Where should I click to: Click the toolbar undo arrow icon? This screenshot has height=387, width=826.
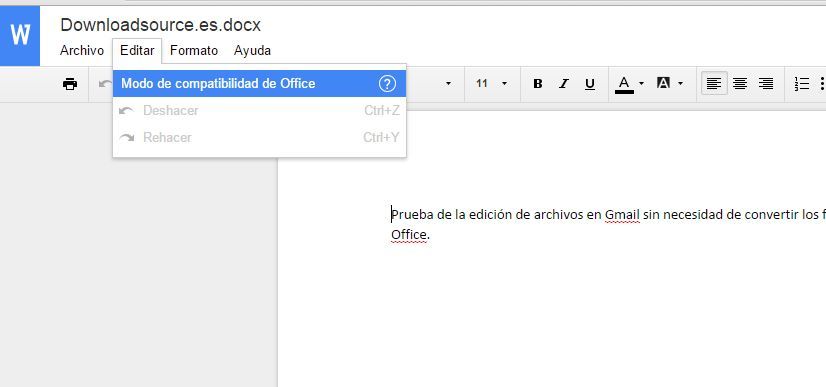[x=105, y=84]
